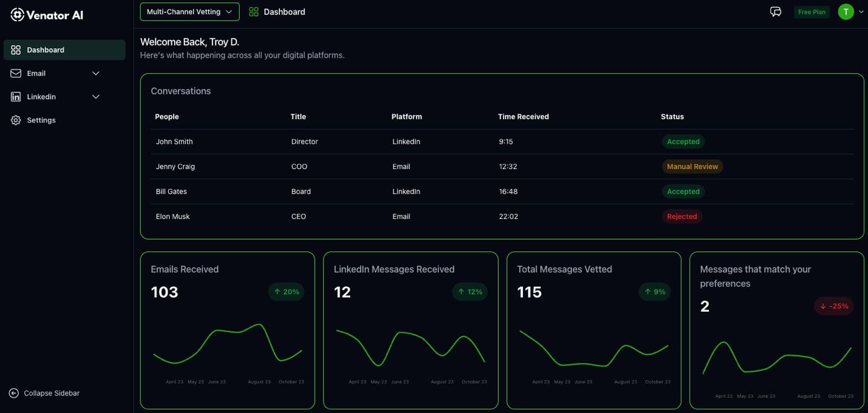Open the Multi-Channel Vetting dropdown
The height and width of the screenshot is (413, 868).
point(189,12)
